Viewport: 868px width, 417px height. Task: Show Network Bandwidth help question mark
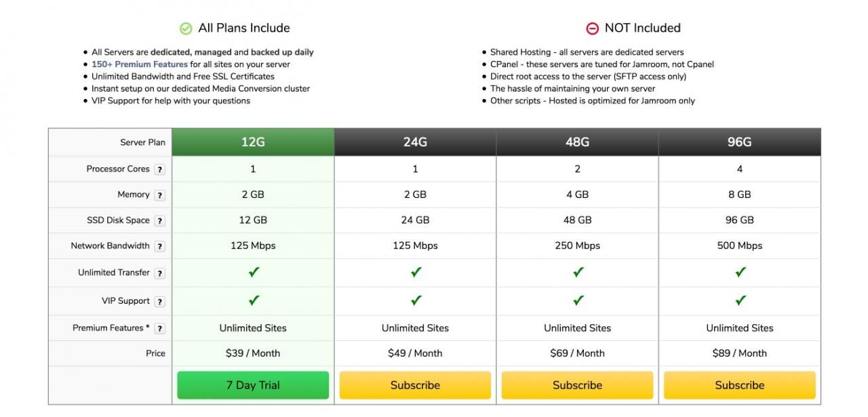[x=159, y=247]
